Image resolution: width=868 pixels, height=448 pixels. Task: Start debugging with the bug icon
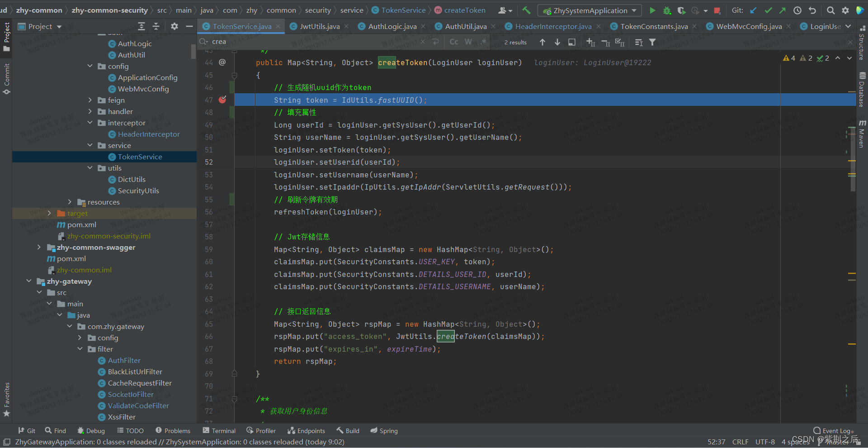point(667,10)
